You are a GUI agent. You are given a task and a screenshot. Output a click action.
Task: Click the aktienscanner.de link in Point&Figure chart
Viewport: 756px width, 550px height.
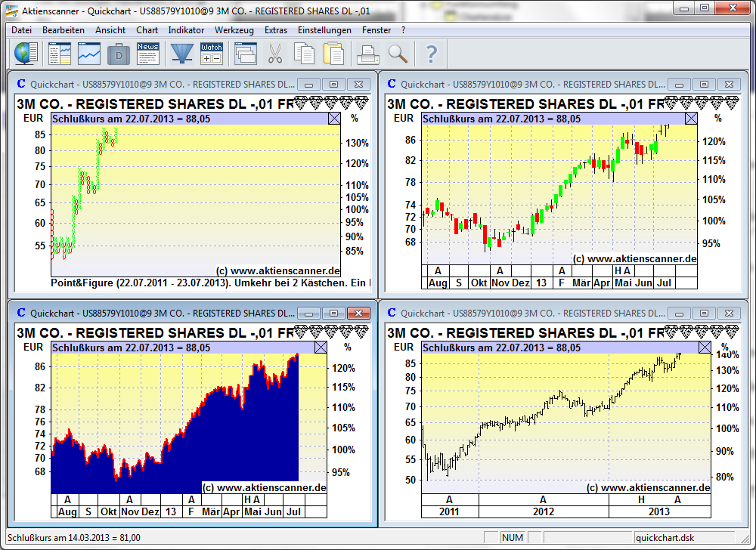click(277, 270)
